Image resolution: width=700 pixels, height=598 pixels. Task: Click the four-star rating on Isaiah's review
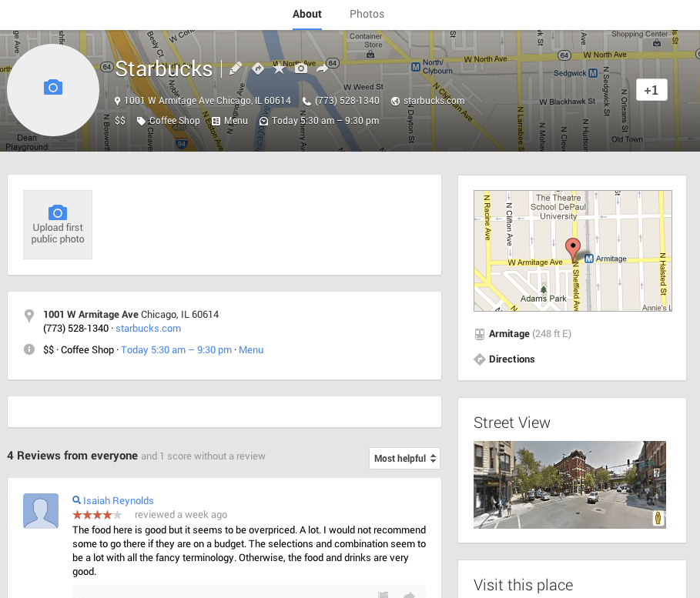(97, 515)
